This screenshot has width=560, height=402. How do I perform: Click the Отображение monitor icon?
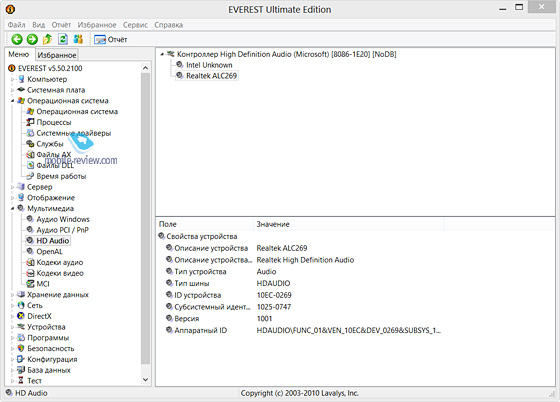tap(21, 197)
